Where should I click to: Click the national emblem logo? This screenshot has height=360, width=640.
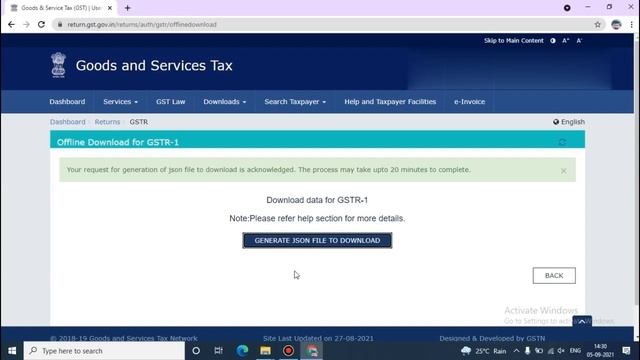[58, 65]
